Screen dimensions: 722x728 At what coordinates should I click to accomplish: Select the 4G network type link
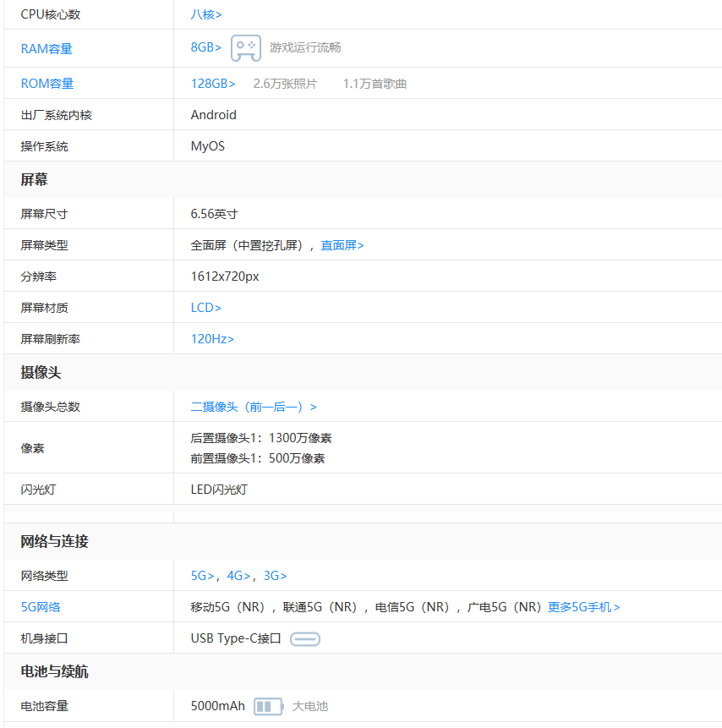[238, 576]
